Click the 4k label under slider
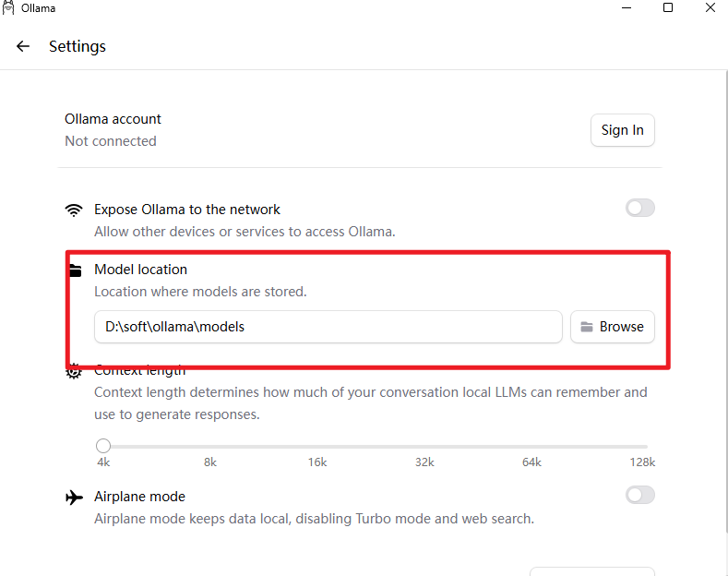The image size is (728, 576). click(103, 462)
